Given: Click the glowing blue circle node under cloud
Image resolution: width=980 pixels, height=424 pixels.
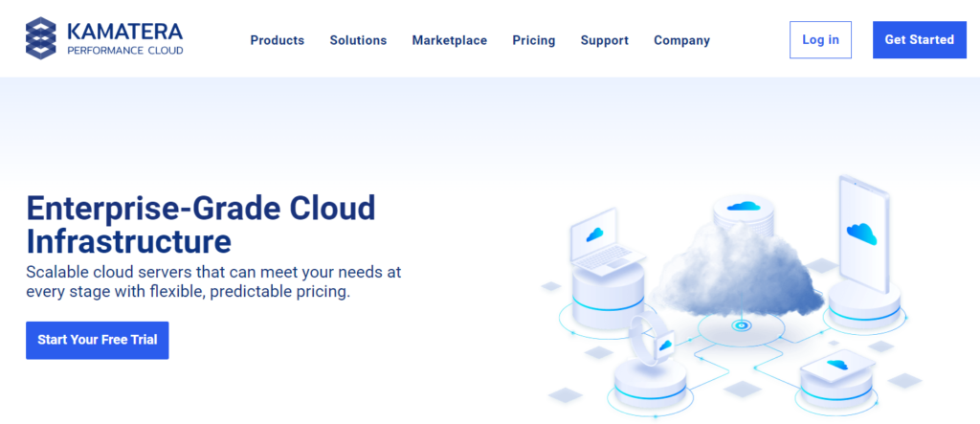Looking at the screenshot, I should click(x=740, y=326).
